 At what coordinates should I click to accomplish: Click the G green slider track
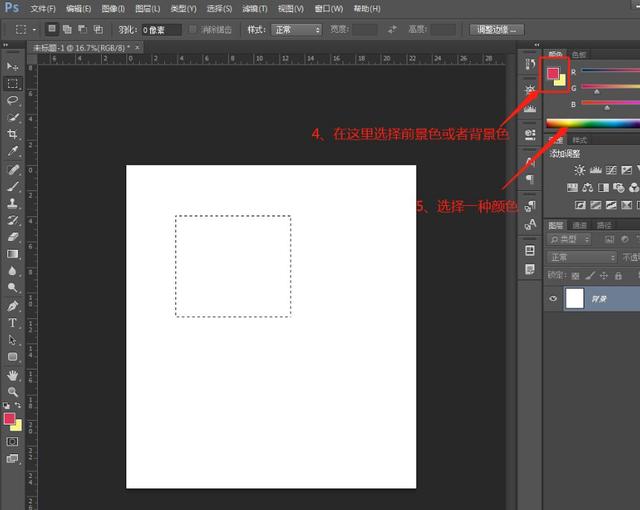610,86
